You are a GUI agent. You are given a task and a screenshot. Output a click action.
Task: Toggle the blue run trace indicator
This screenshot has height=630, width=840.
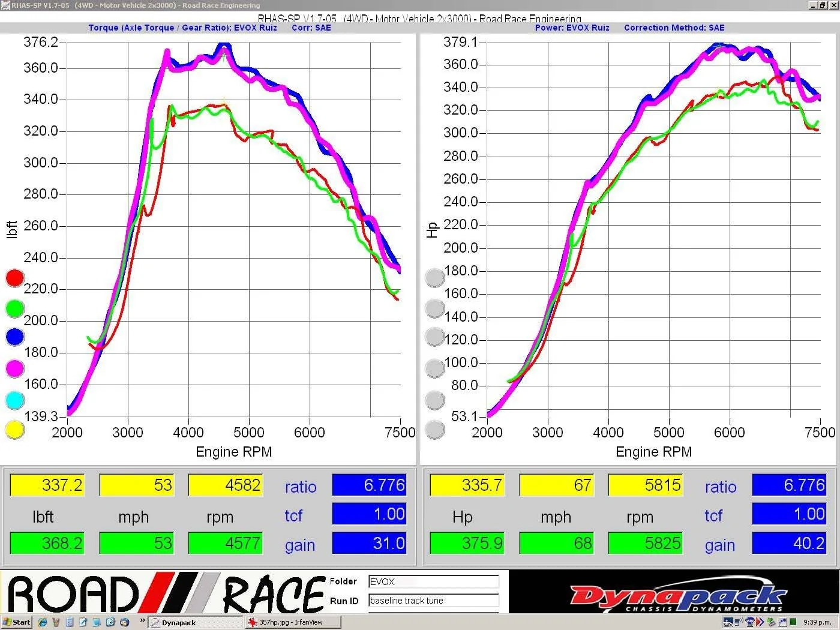pyautogui.click(x=14, y=337)
